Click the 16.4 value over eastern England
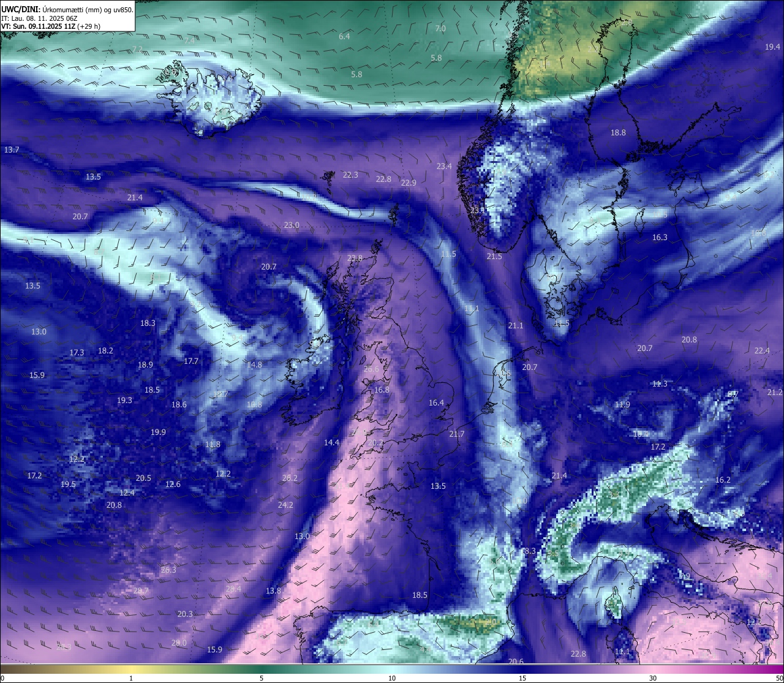This screenshot has height=683, width=784. tap(436, 403)
